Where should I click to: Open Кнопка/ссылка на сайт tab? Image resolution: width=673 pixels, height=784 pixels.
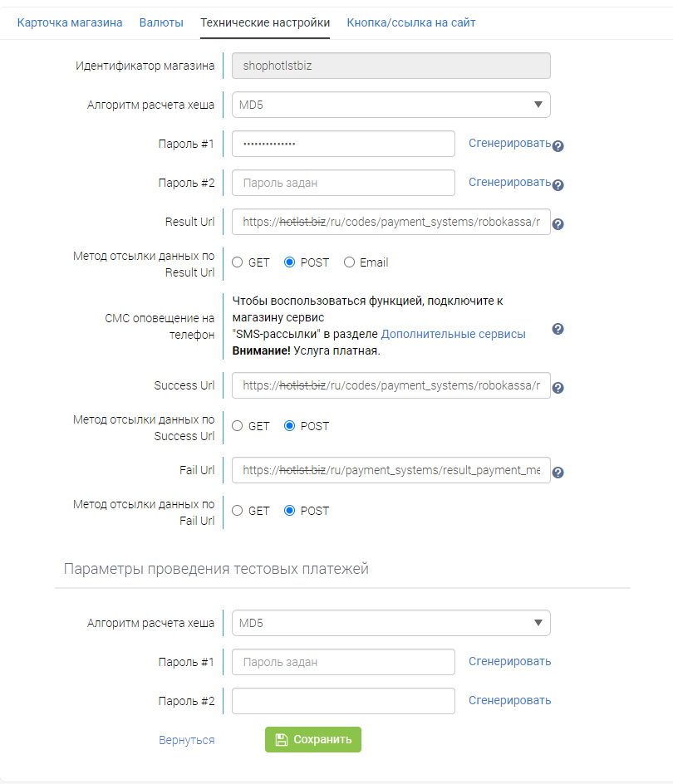point(411,22)
